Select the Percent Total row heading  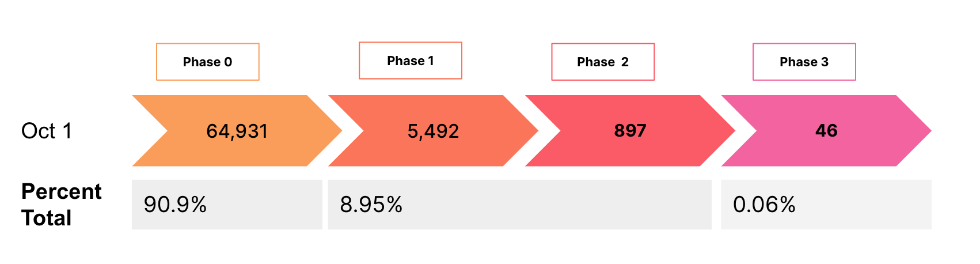pos(62,205)
